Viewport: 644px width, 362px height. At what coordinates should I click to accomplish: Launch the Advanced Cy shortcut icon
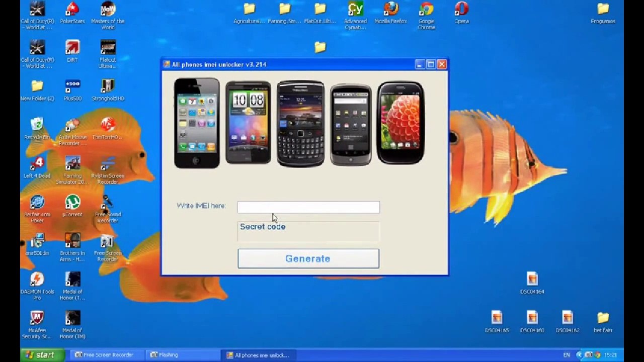pos(355,16)
